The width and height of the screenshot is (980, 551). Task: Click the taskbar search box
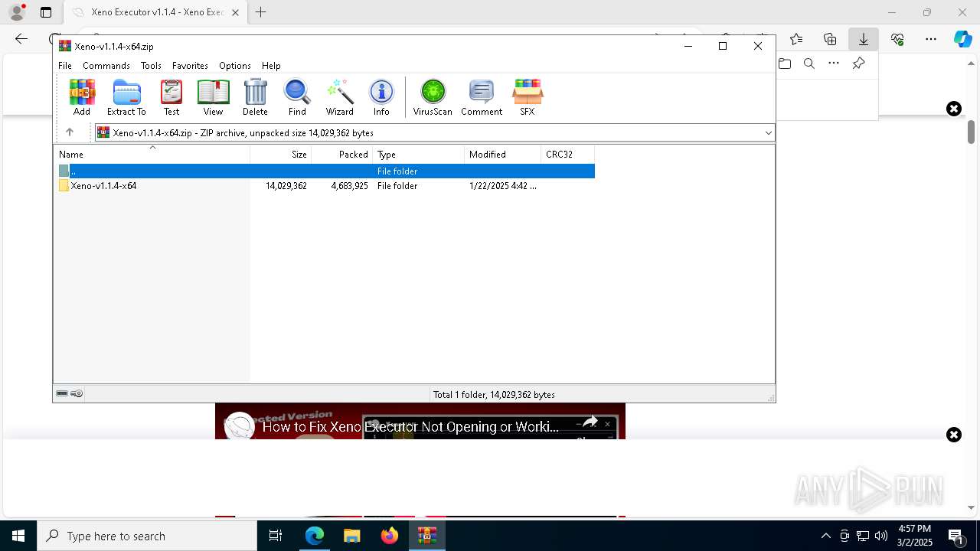(x=147, y=536)
